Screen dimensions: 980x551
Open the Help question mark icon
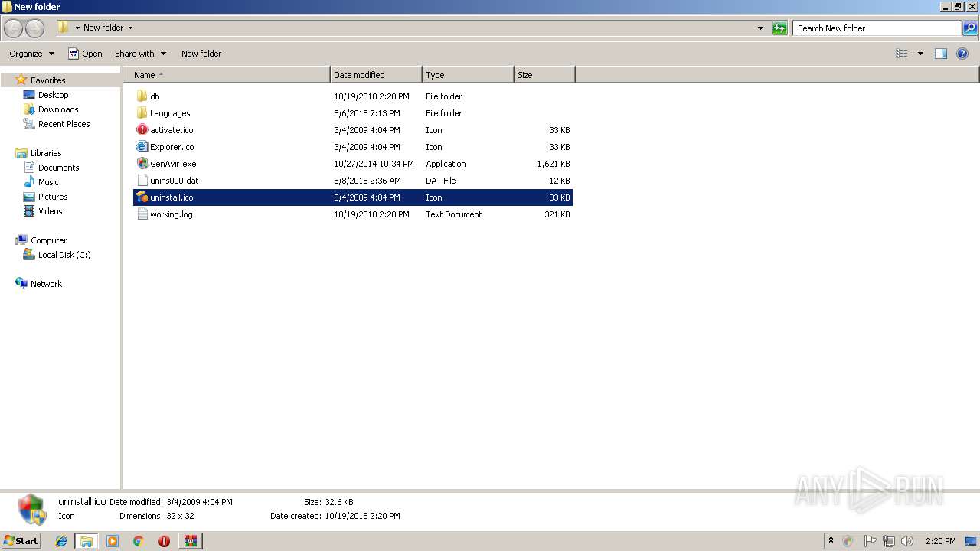(x=963, y=54)
